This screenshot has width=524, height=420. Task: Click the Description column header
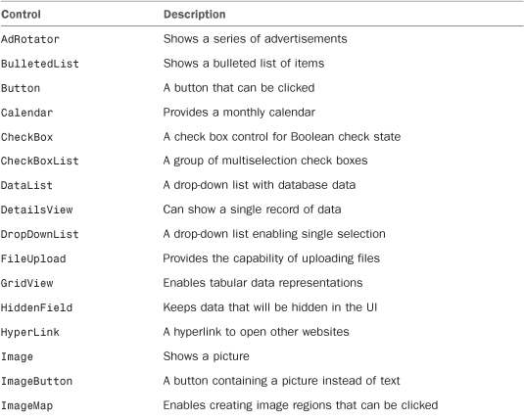tap(195, 15)
